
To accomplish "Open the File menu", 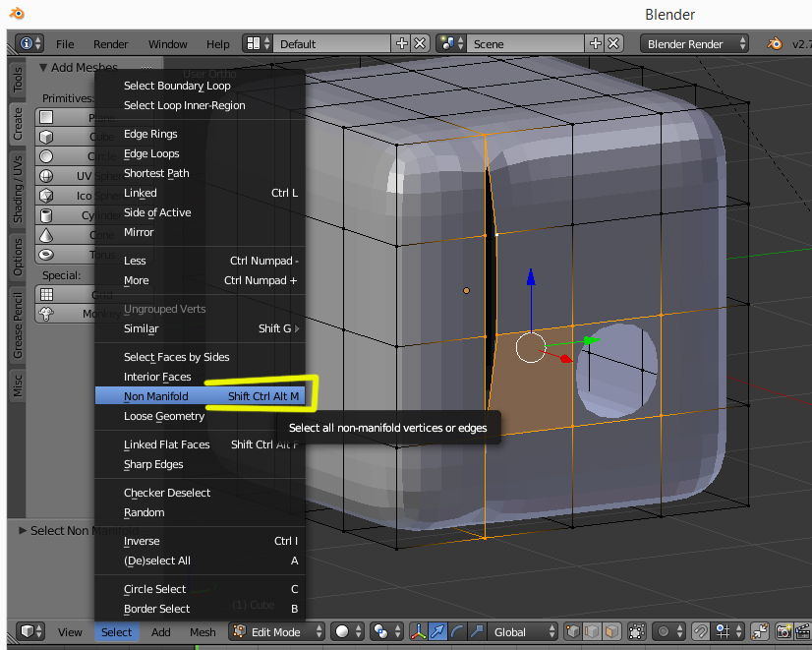I will [x=65, y=44].
